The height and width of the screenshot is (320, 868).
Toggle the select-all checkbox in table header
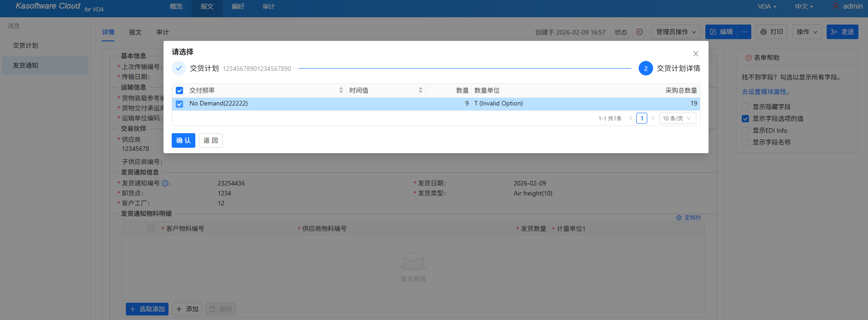[179, 90]
